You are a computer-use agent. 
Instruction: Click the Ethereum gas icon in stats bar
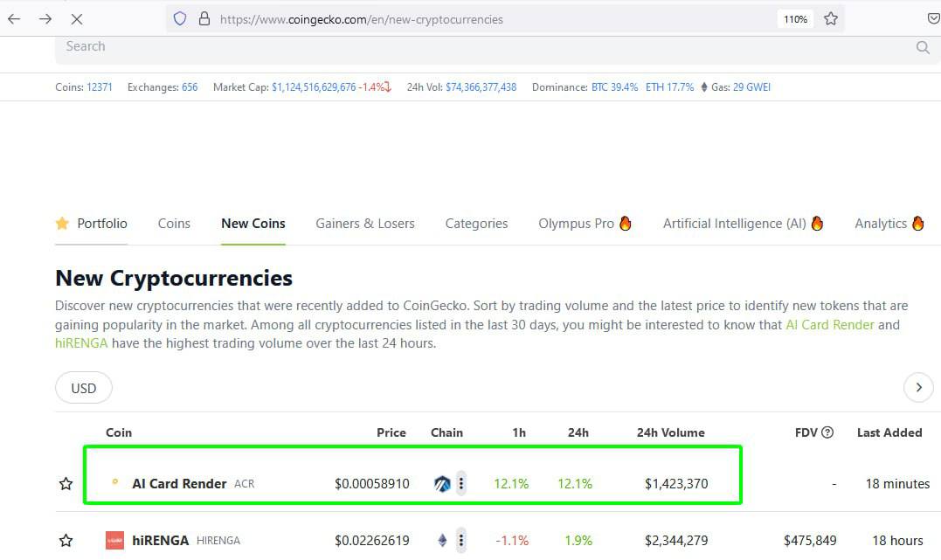click(x=704, y=87)
